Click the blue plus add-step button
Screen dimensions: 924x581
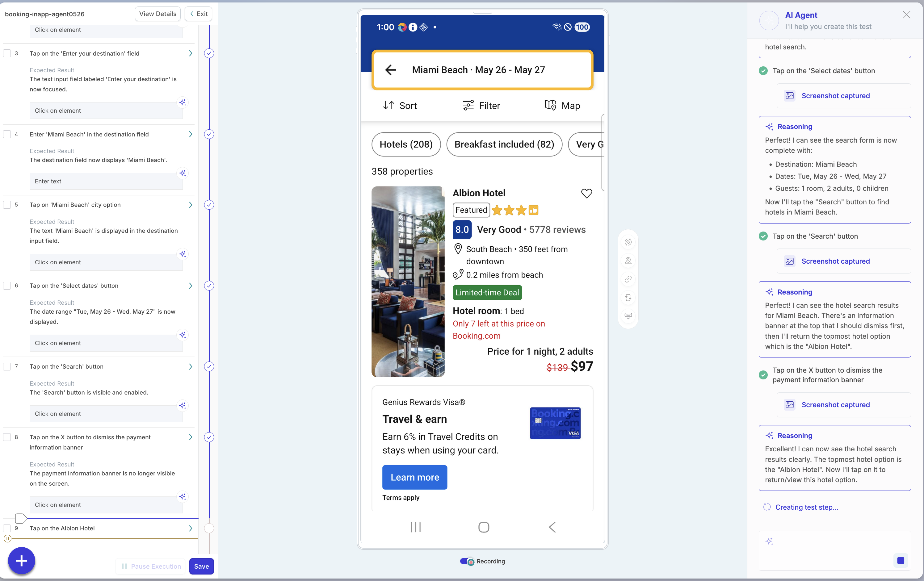pos(22,561)
